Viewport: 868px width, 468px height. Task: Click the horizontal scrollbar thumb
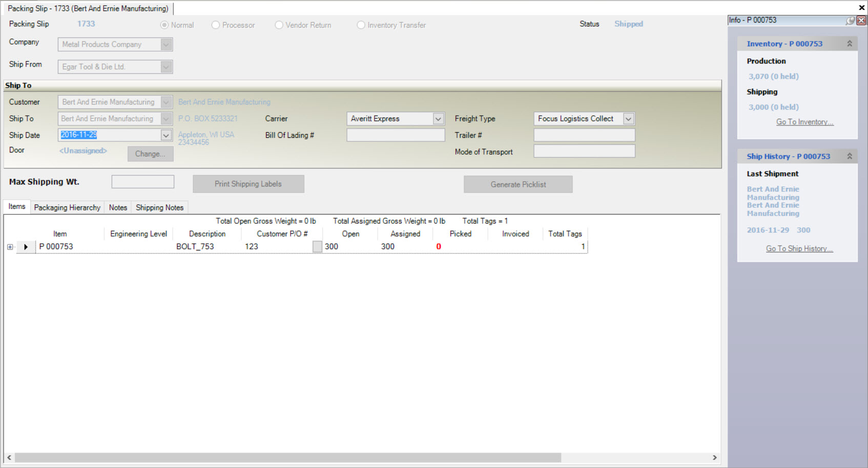click(287, 458)
